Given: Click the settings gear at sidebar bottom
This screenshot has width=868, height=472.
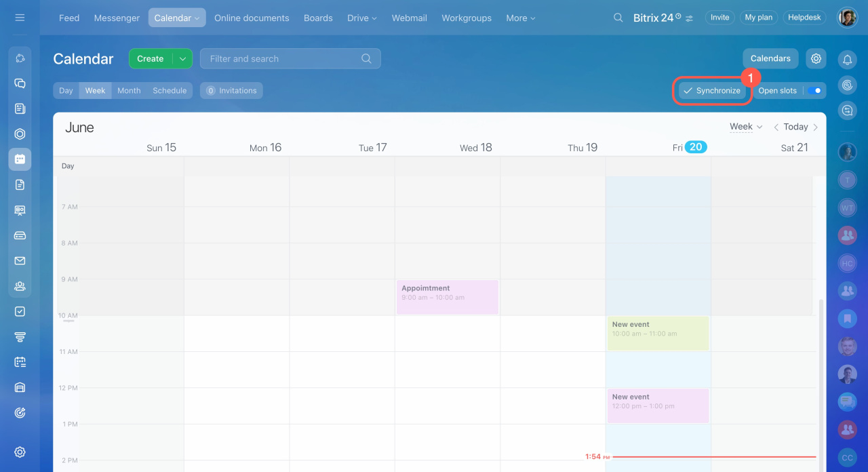Looking at the screenshot, I should pos(20,452).
